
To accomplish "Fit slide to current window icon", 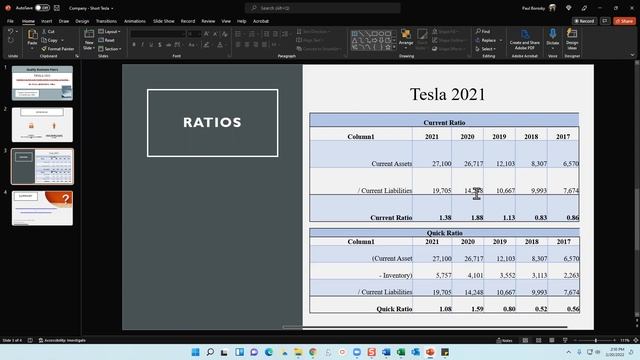I will pyautogui.click(x=636, y=340).
